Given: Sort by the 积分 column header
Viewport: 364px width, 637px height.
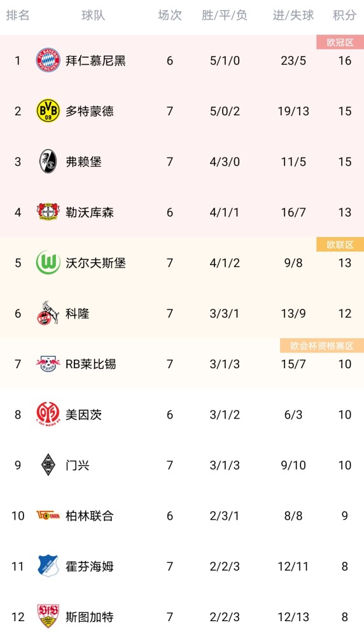Looking at the screenshot, I should [x=344, y=15].
